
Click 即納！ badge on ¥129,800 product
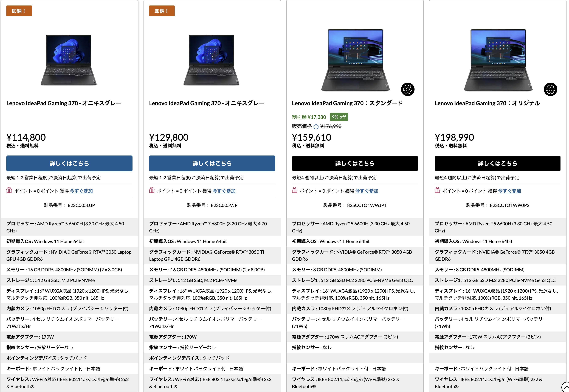[x=162, y=11]
